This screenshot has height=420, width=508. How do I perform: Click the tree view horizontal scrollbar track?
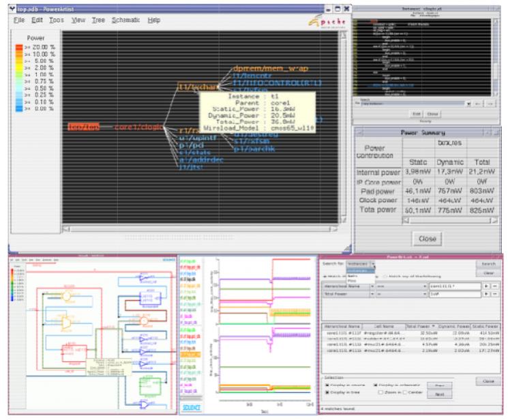[200, 229]
